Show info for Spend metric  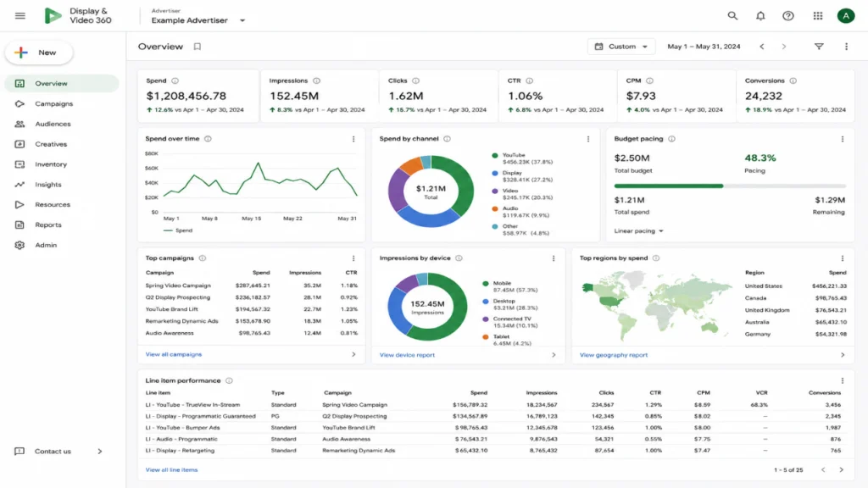[175, 80]
